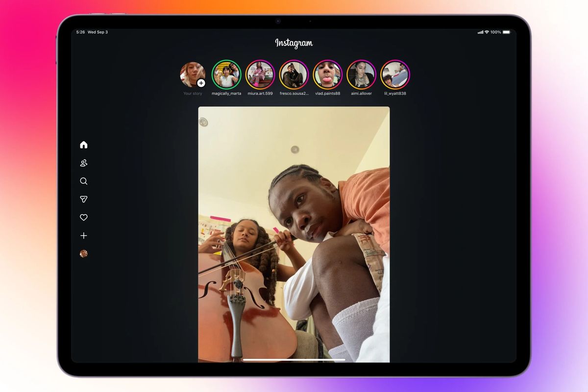
Task: Tap the Instagram logo at top
Action: pos(294,44)
